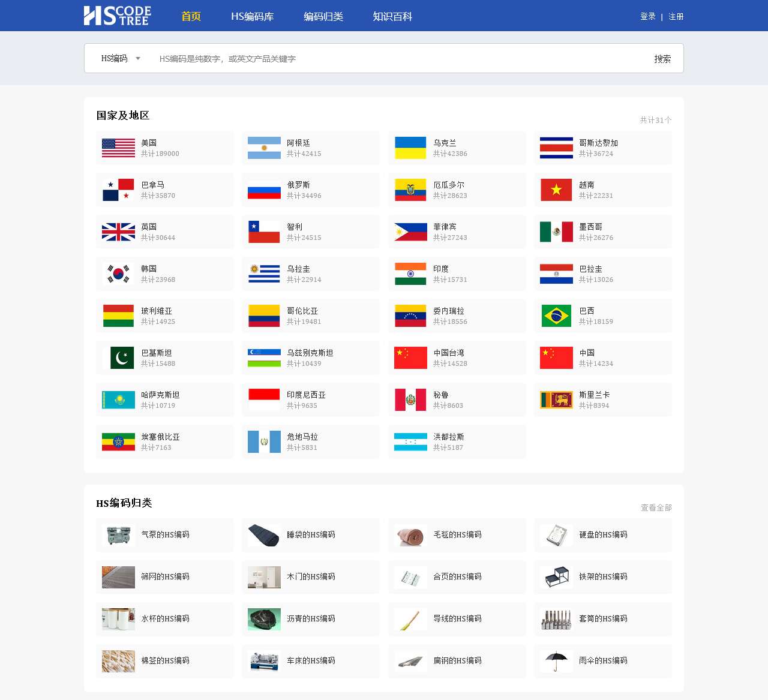Open 沥青的HS编码 link
Viewport: 768px width, 700px height.
point(311,618)
